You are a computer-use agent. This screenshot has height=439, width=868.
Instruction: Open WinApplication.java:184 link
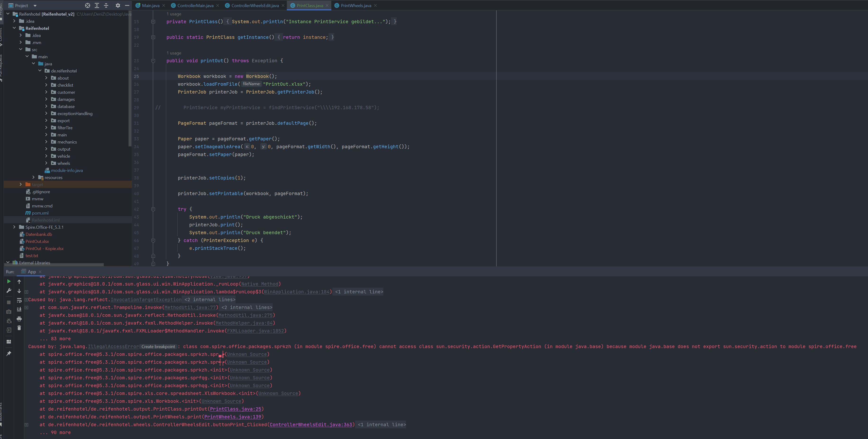[x=297, y=292]
